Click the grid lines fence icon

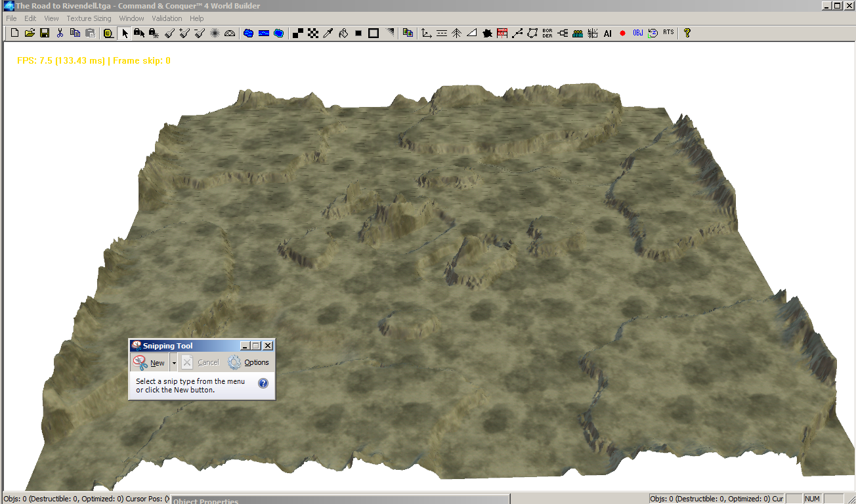coord(593,33)
